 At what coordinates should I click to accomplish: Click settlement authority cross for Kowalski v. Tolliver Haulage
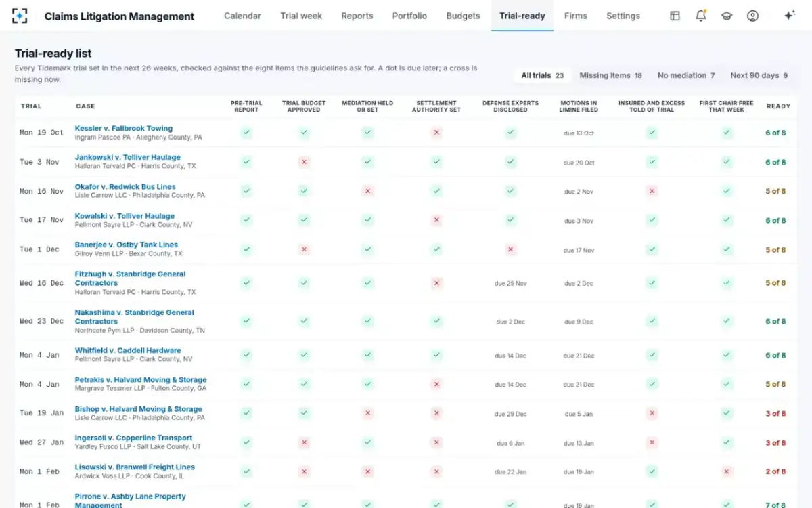pyautogui.click(x=436, y=220)
